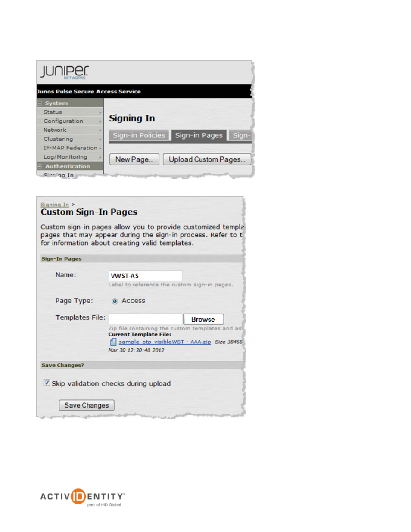Click the Templates File input field
This screenshot has height=532, width=411.
tap(146, 319)
